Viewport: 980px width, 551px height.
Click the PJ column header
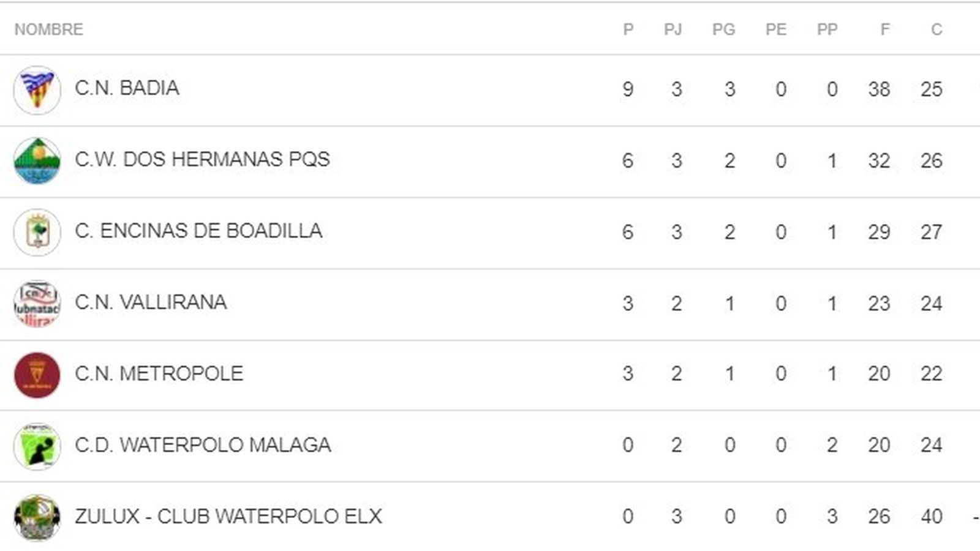tap(673, 29)
